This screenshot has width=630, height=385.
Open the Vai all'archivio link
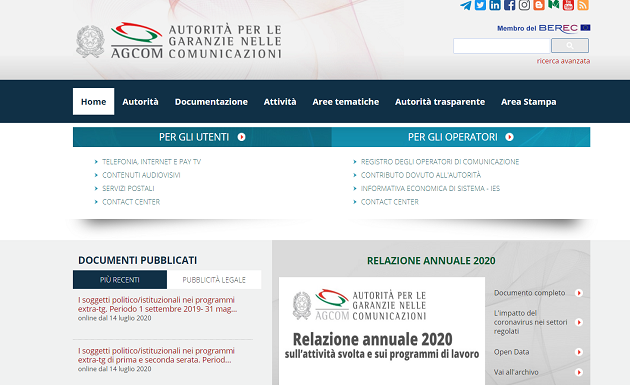coord(516,372)
